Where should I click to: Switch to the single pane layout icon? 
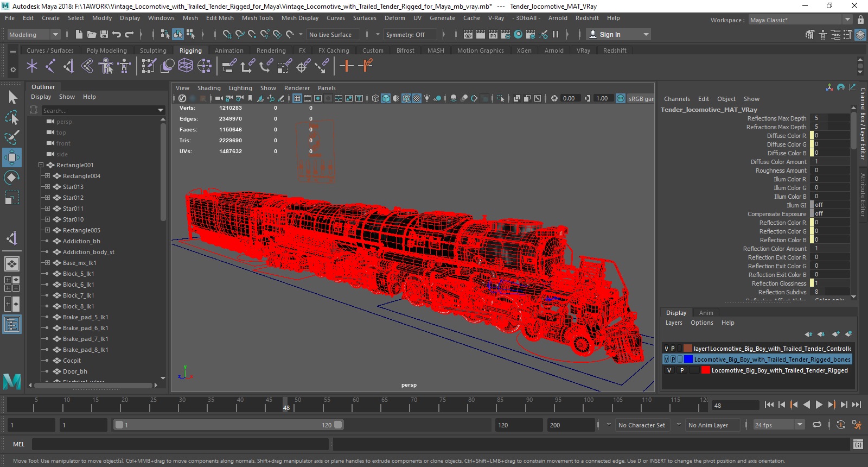tap(12, 264)
